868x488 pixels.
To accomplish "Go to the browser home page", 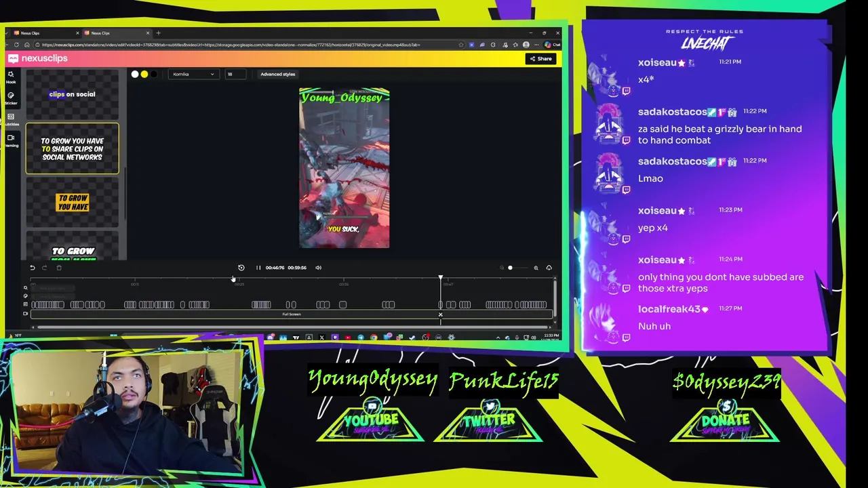I will [x=27, y=45].
